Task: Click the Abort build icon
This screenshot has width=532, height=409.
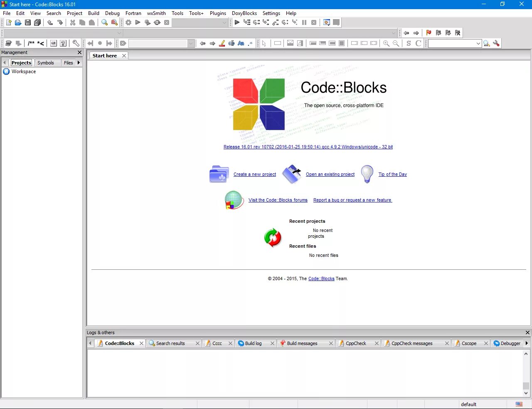Action: coord(167,22)
